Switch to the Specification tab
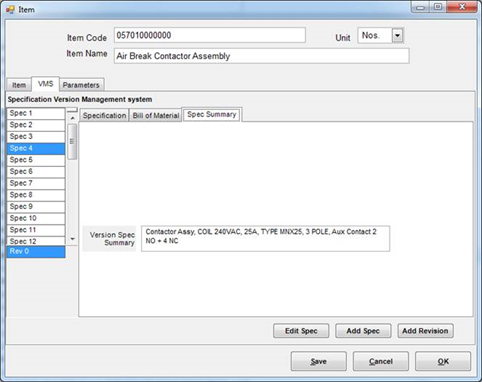482x382 pixels. (104, 116)
